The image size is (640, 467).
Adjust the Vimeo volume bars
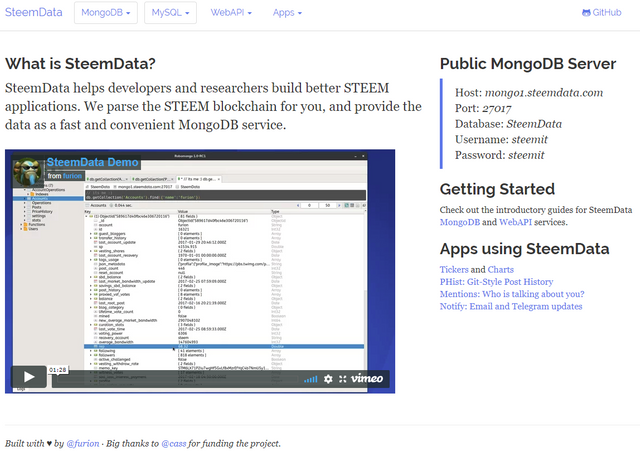click(311, 379)
